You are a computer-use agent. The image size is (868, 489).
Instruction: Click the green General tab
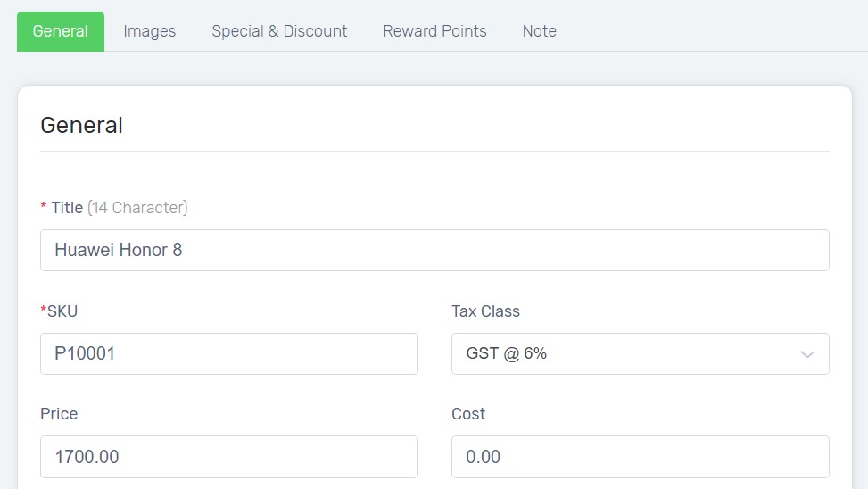click(61, 31)
